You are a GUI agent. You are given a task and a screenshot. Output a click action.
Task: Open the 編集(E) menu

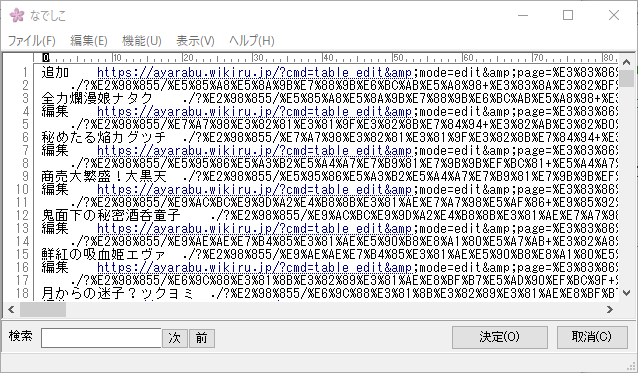(89, 41)
